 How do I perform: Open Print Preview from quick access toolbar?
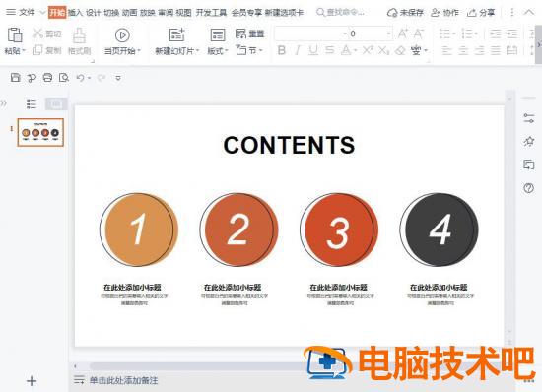(64, 78)
